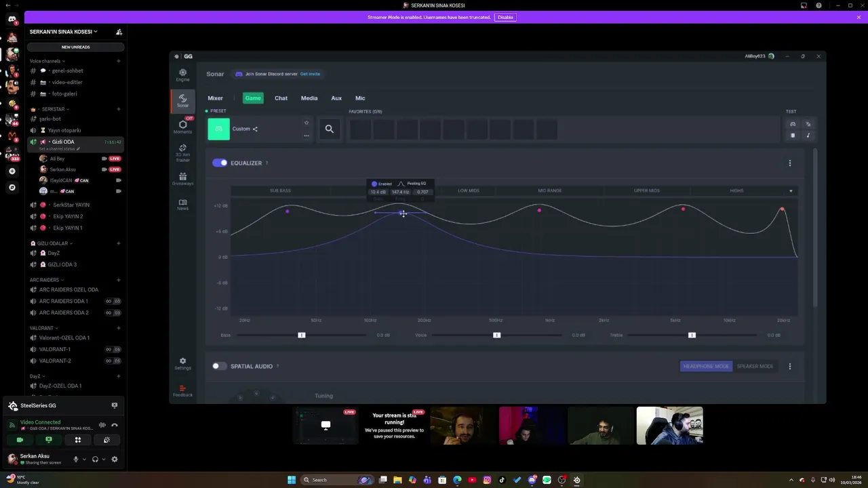Click the equalizer help question mark
Viewport: 868px width, 488px height.
coord(267,163)
